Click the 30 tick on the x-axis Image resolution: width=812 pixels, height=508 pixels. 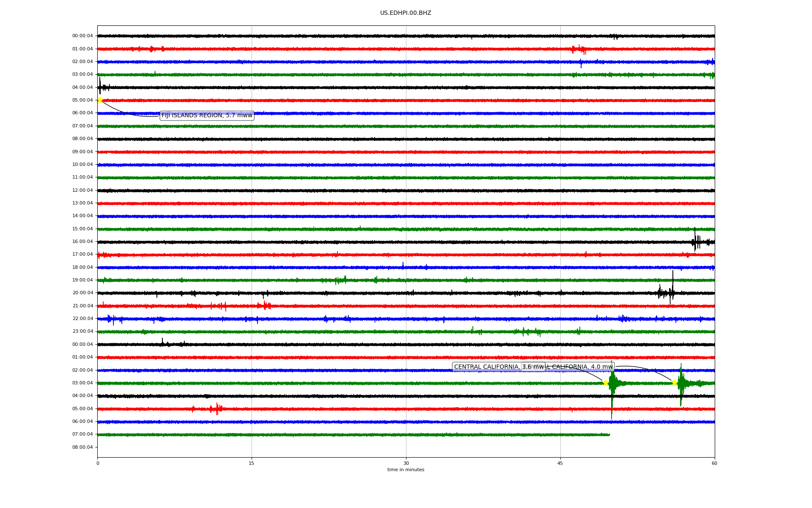tap(406, 463)
